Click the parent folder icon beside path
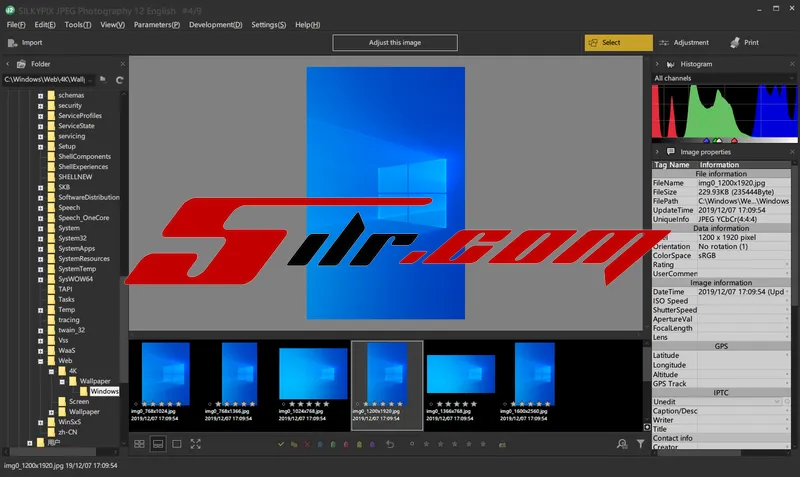The width and height of the screenshot is (800, 477). [103, 79]
